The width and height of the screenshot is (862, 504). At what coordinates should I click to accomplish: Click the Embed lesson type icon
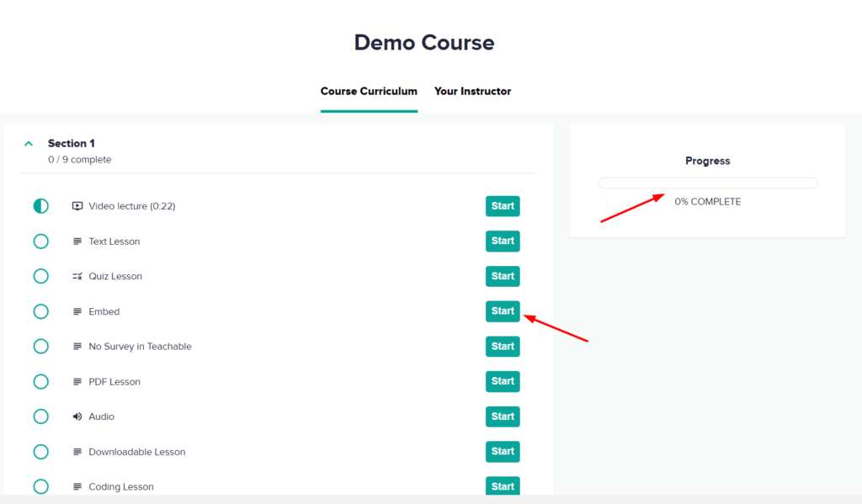pyautogui.click(x=76, y=311)
